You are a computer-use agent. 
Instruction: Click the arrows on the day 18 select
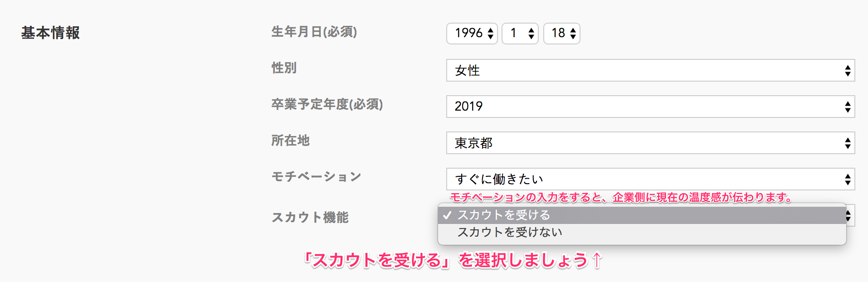pos(573,33)
